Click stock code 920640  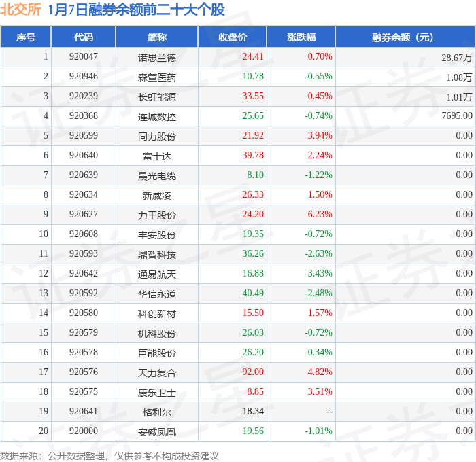click(84, 156)
